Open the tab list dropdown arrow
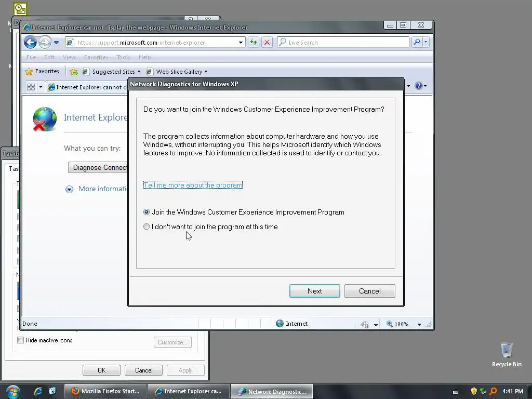The image size is (532, 399). coord(41,87)
